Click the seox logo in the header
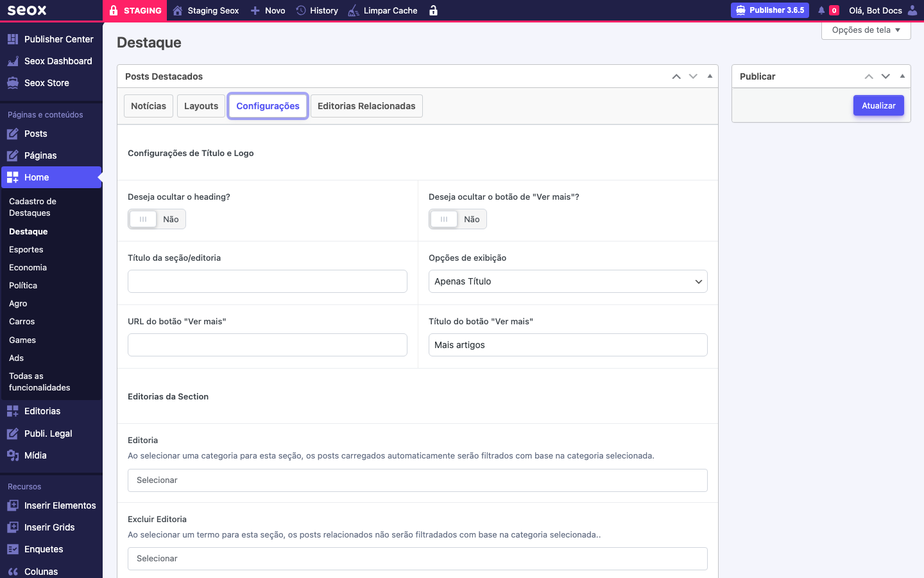The image size is (924, 578). click(x=27, y=10)
